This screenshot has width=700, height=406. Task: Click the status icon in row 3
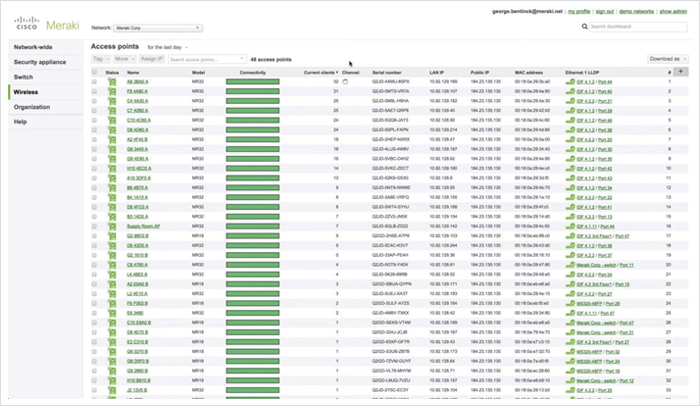pyautogui.click(x=112, y=101)
